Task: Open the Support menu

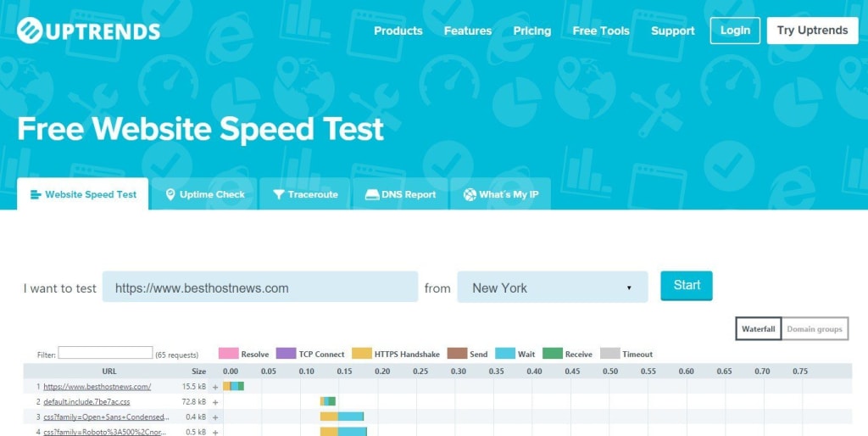Action: [x=672, y=31]
